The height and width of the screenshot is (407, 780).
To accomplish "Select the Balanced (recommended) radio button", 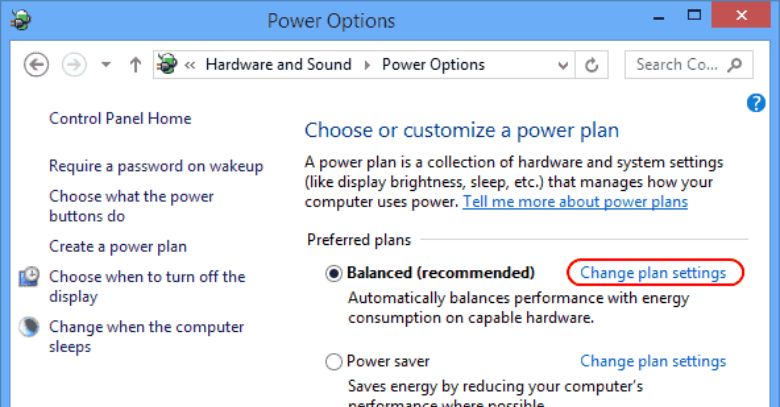I will (334, 273).
